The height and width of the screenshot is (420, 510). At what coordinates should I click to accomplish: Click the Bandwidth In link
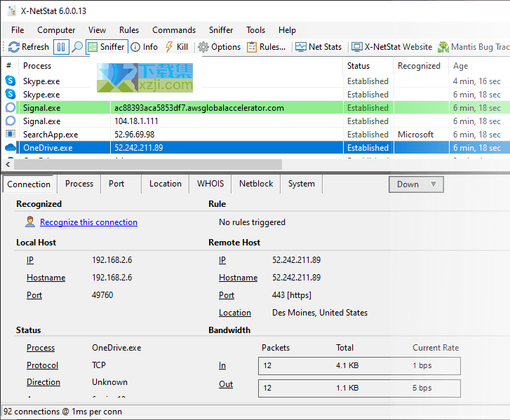point(222,366)
